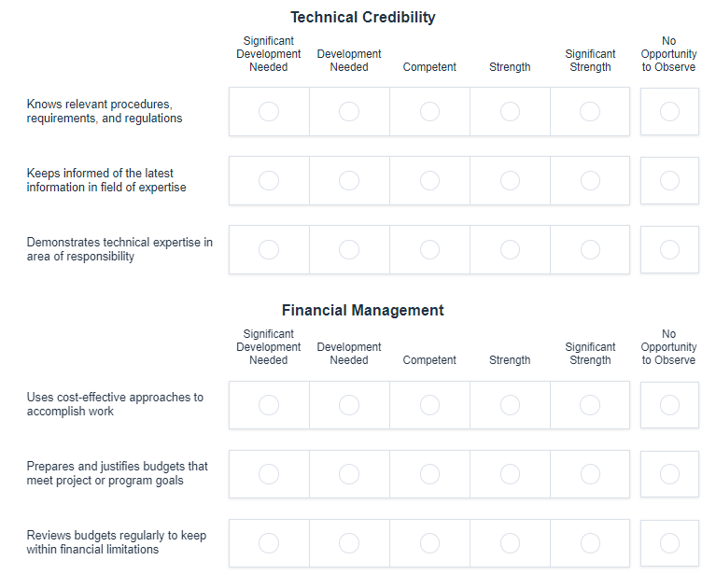Rate 'Knows relevant procedures' as Competent

(x=429, y=112)
